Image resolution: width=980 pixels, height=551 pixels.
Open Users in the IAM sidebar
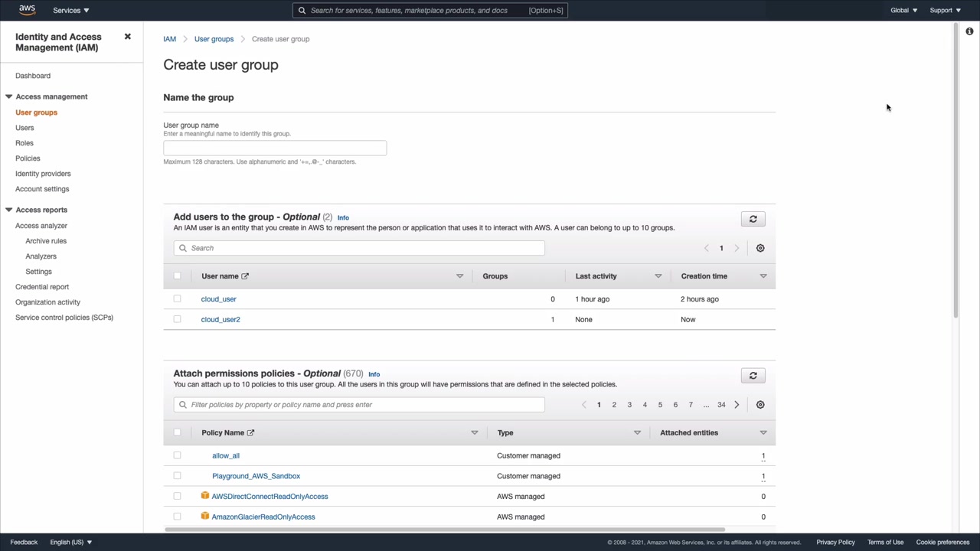tap(24, 128)
